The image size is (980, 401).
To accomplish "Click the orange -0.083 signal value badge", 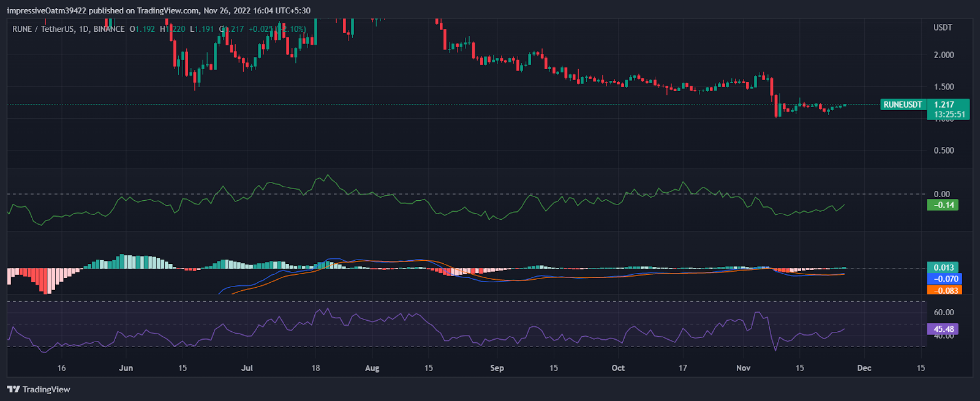I will click(x=944, y=290).
